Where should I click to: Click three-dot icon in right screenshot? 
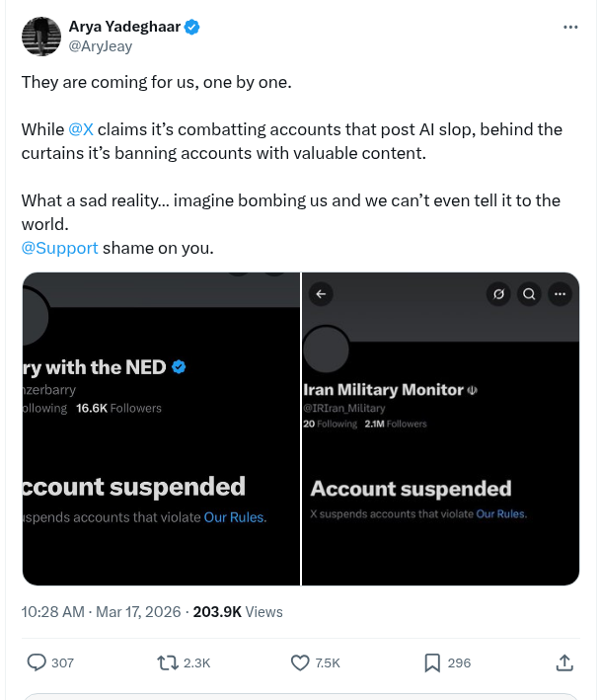pos(560,293)
